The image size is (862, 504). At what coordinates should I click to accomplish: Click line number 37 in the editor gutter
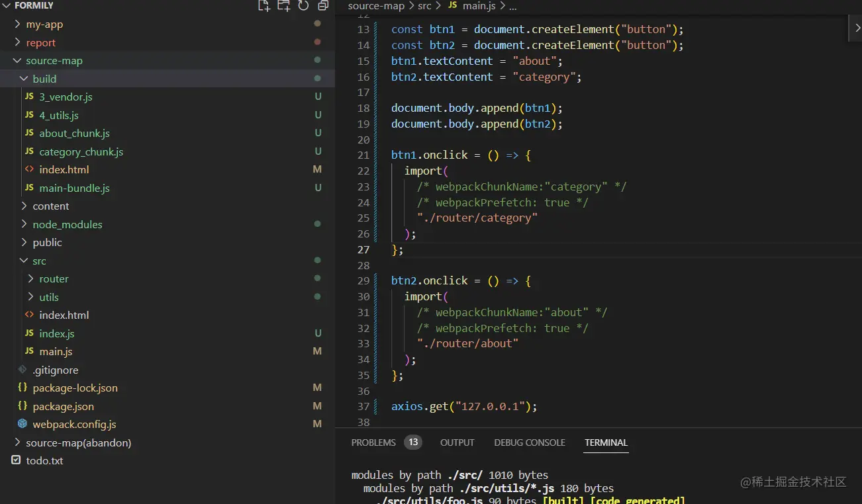pyautogui.click(x=363, y=406)
